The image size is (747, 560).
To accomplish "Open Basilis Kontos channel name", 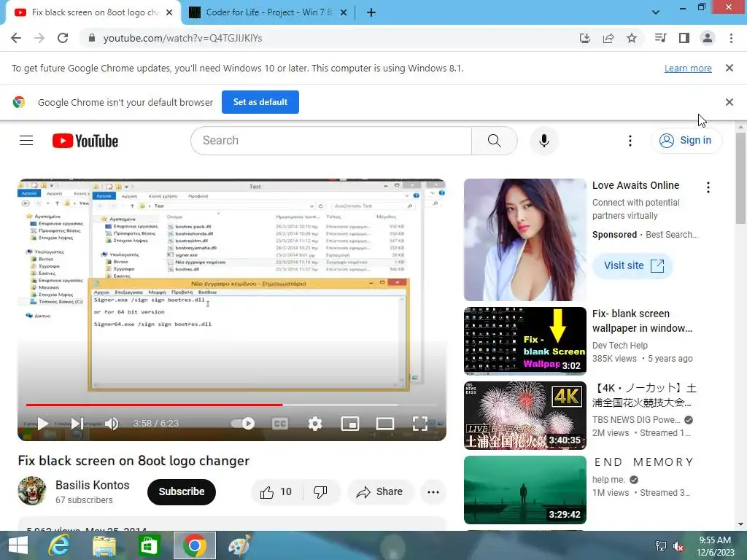I will [93, 485].
